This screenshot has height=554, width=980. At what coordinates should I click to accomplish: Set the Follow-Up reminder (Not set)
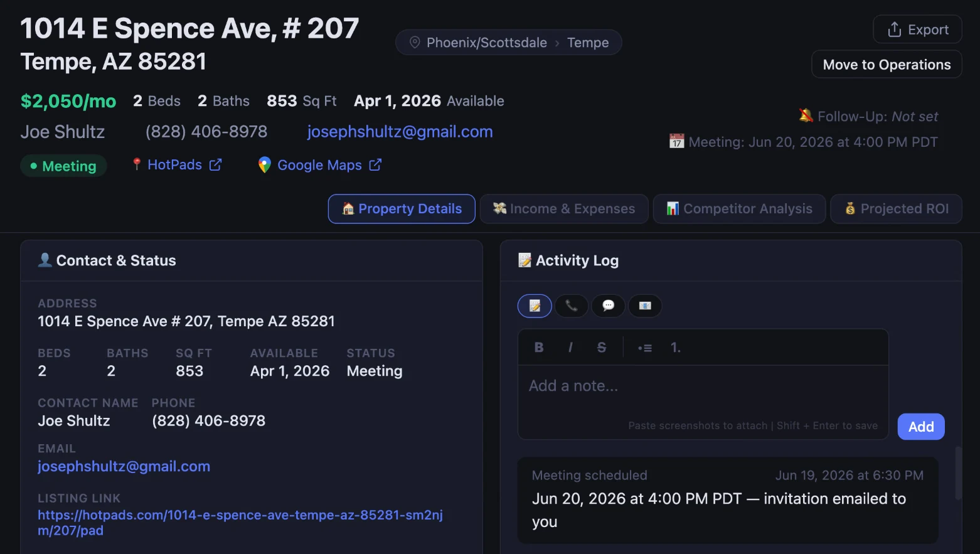(x=868, y=117)
